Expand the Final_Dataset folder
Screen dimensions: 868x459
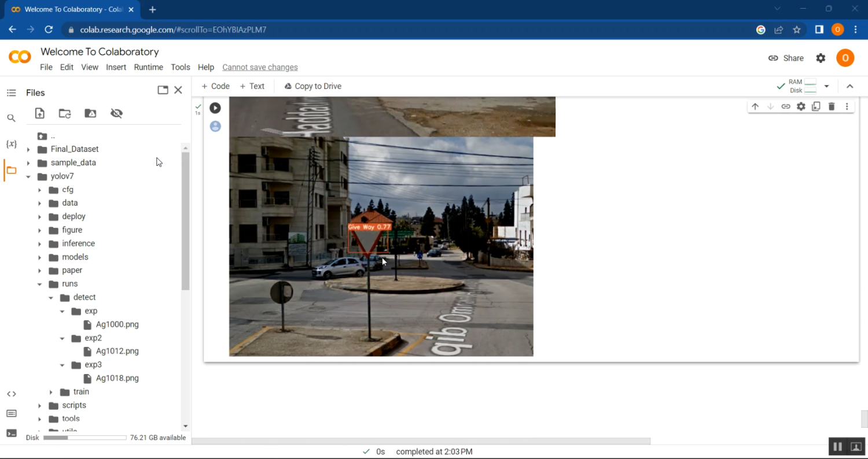click(x=28, y=149)
